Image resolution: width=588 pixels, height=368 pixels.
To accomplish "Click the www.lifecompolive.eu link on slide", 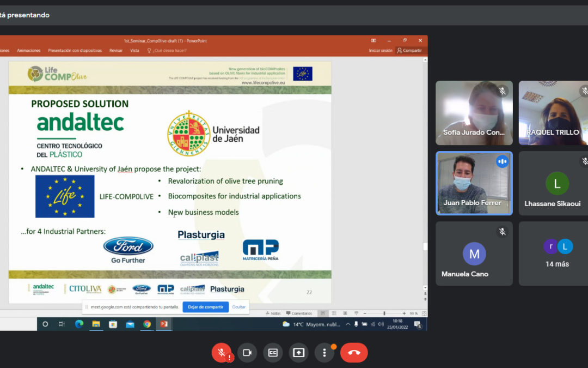I will pyautogui.click(x=264, y=83).
